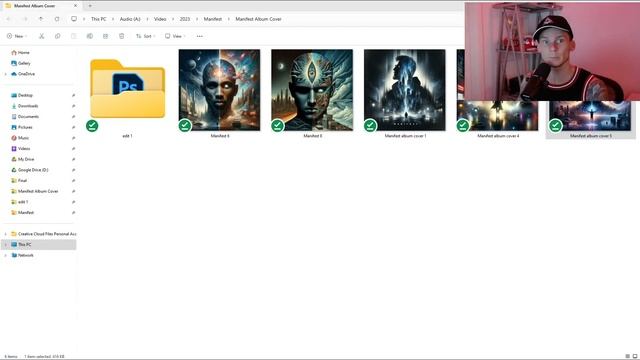This screenshot has height=360, width=640.
Task: Rename the selected file
Action: pyautogui.click(x=89, y=36)
